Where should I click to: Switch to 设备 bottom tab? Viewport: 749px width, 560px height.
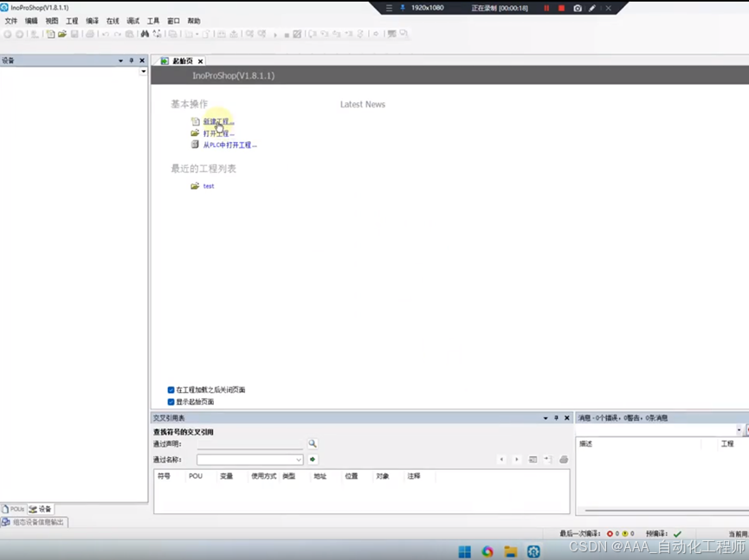(x=40, y=509)
